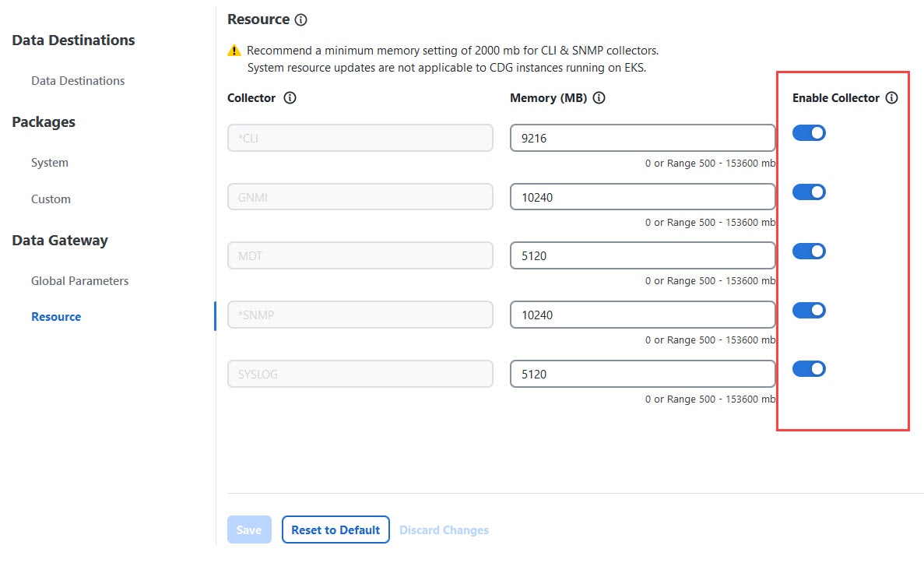Click the Reset to Default button
Viewport: 924px width, 570px height.
pos(336,530)
